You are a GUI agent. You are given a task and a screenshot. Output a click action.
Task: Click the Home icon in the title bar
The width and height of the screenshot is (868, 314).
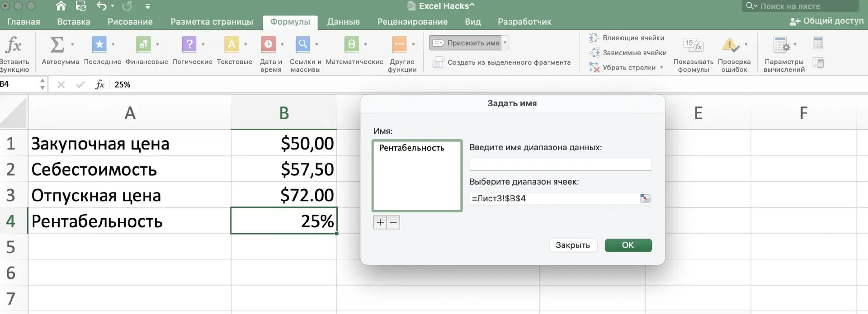coord(61,6)
